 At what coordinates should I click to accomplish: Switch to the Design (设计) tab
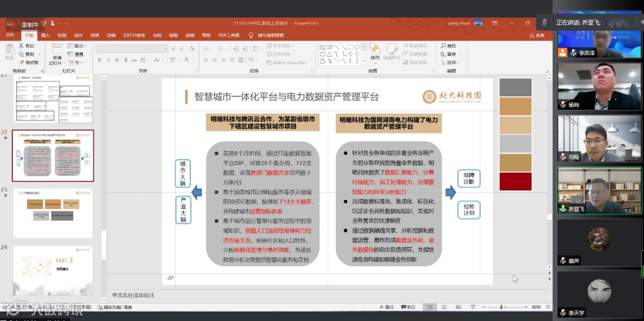tap(79, 36)
